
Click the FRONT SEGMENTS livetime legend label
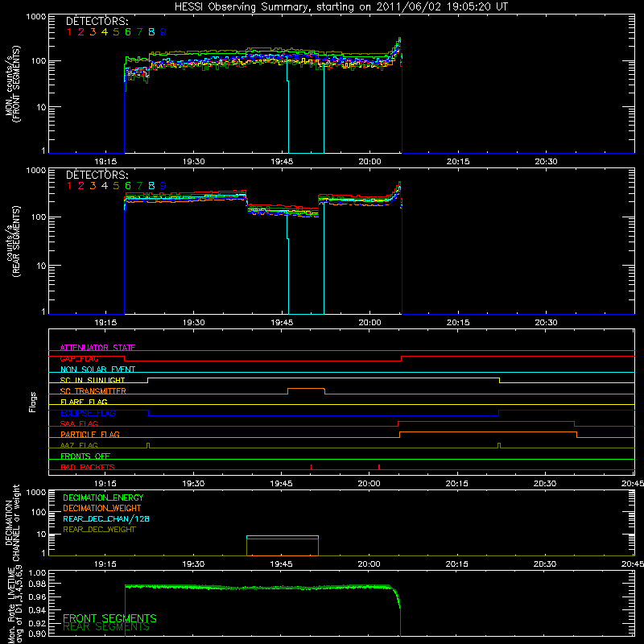pos(109,618)
